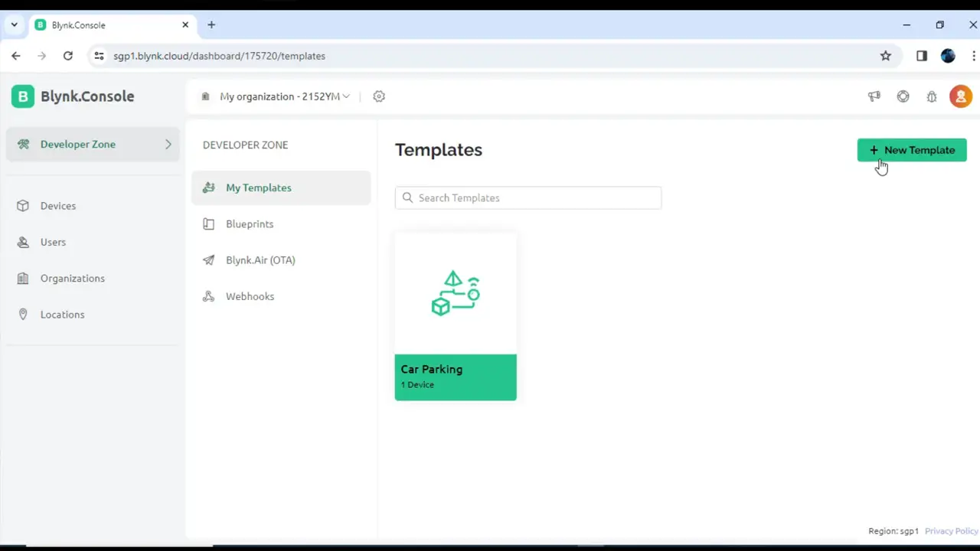Click the Devices cube icon
The height and width of the screenshot is (551, 980).
23,206
